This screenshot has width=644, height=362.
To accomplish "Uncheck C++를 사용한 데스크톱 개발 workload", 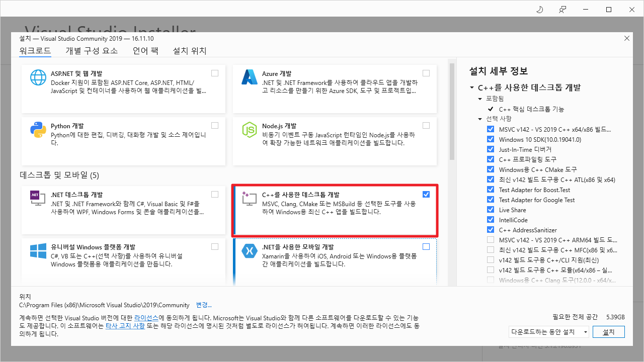I will tap(426, 194).
